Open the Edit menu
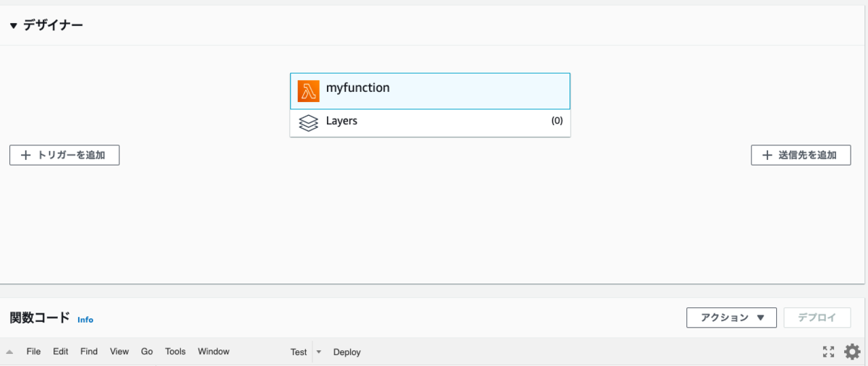The height and width of the screenshot is (366, 868). click(x=61, y=352)
